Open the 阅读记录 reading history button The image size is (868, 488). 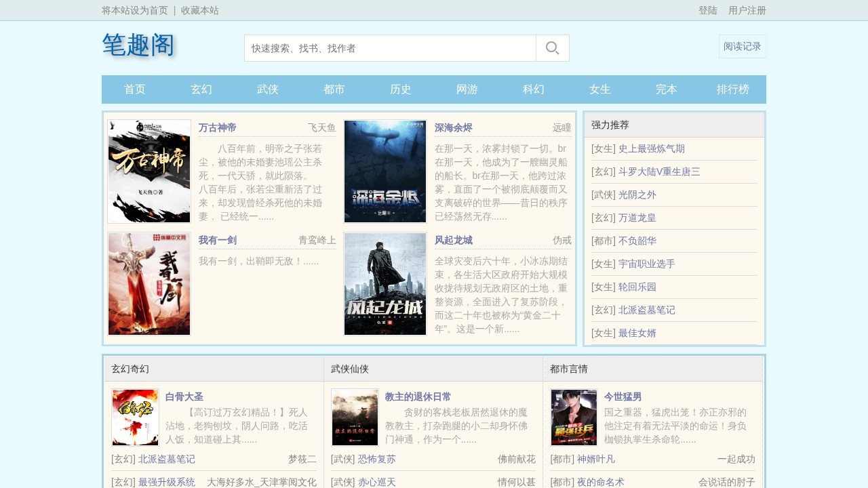click(x=743, y=47)
